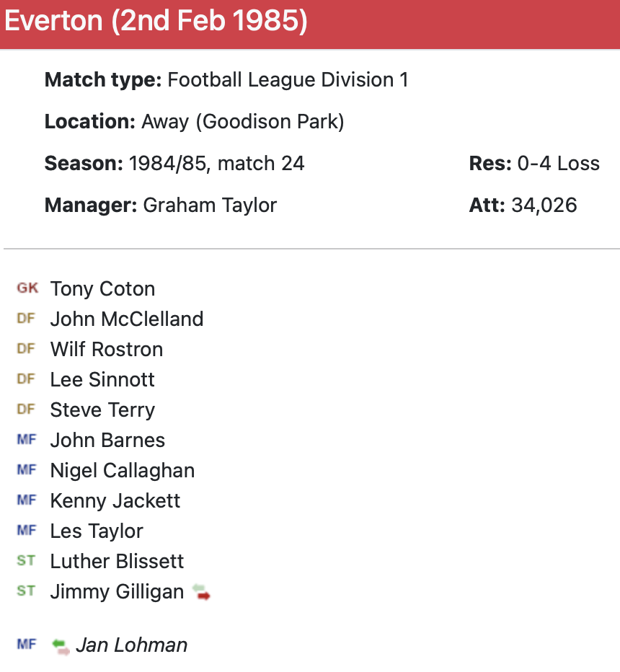This screenshot has height=672, width=620.
Task: Click the DF icon next to John McClelland
Action: [26, 319]
